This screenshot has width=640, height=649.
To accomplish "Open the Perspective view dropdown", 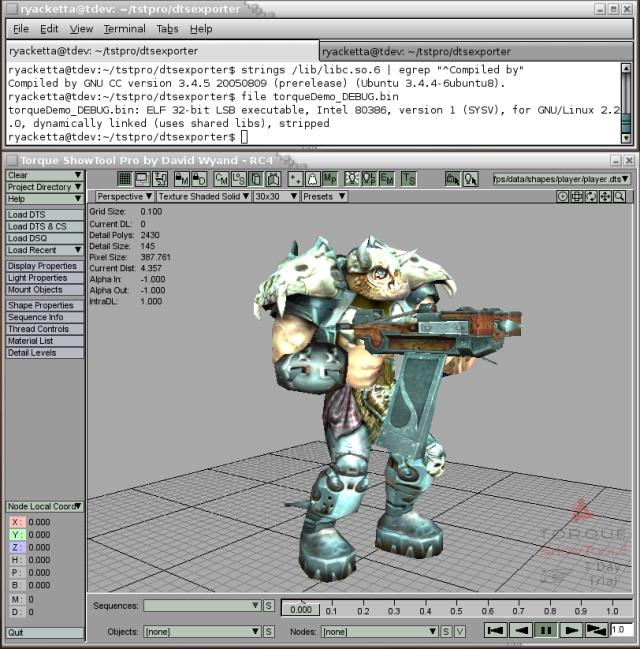I will click(124, 197).
